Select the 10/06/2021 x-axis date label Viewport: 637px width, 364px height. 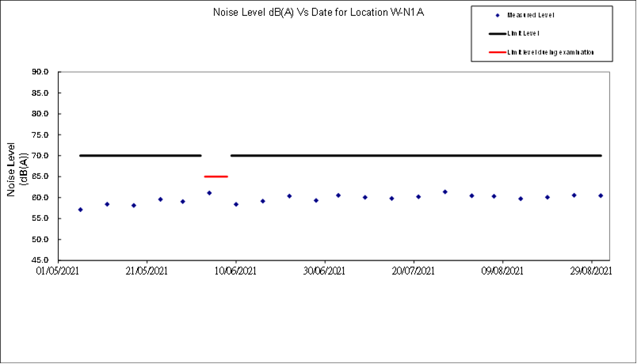coord(235,271)
